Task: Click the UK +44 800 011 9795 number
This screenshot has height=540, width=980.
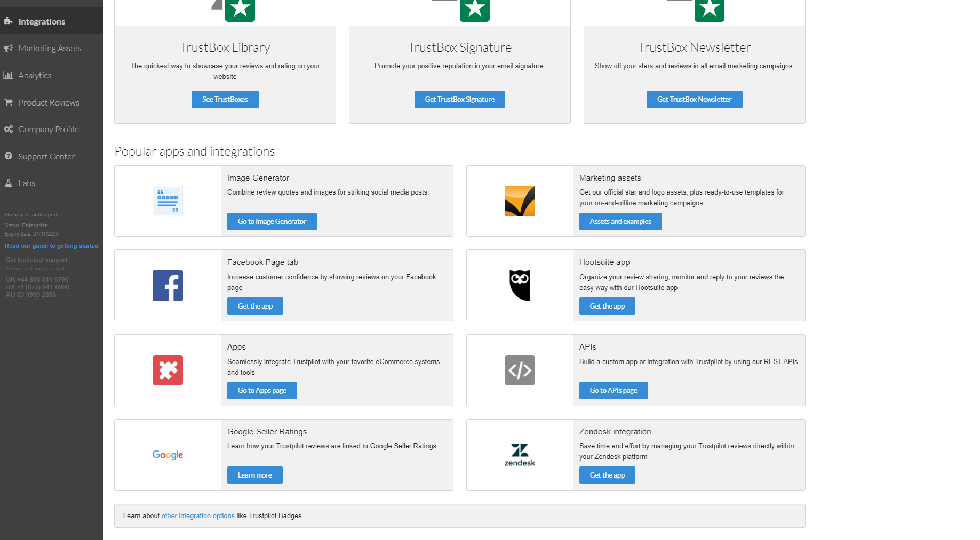Action: click(x=37, y=280)
